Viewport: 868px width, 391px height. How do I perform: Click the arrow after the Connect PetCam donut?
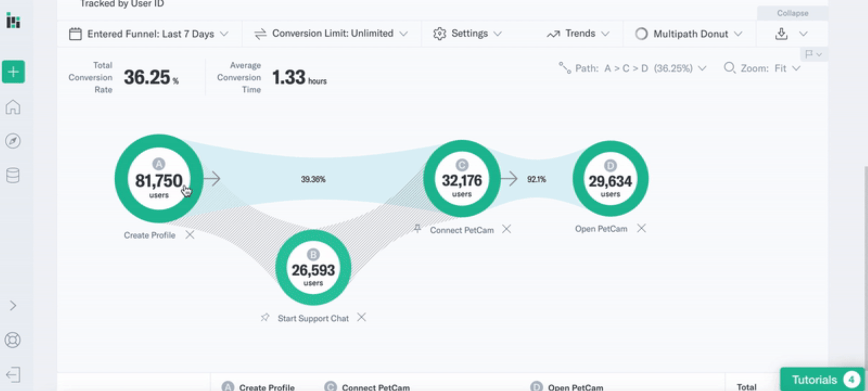[x=509, y=178]
